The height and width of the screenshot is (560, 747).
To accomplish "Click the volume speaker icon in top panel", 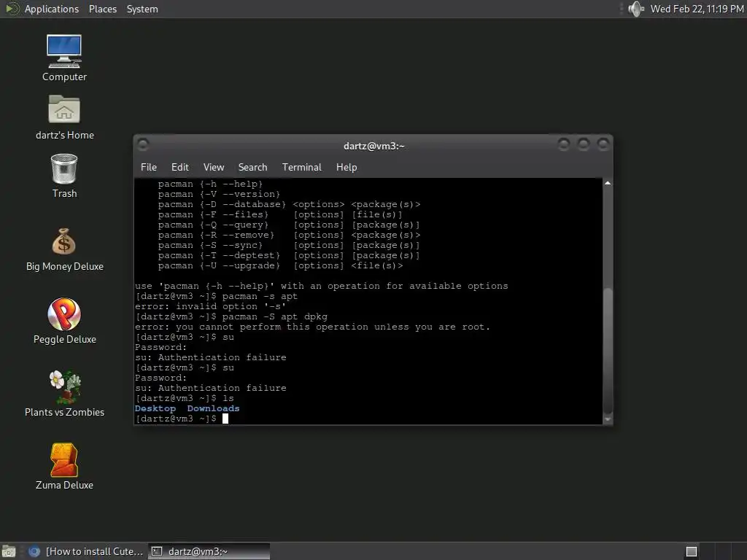I will coord(635,9).
